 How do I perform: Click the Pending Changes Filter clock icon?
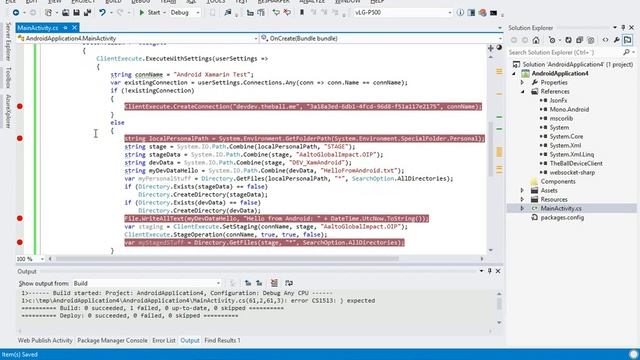[x=553, y=40]
